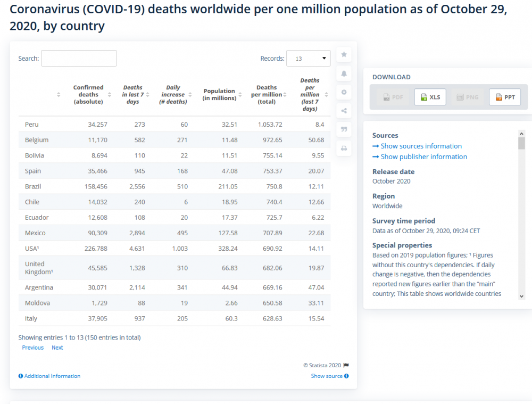Click the share icon

(344, 111)
